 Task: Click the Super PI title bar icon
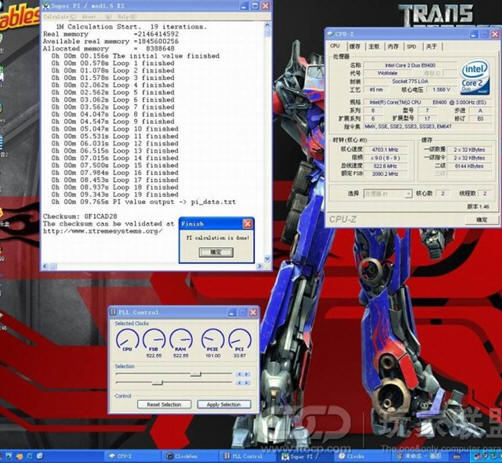click(47, 5)
